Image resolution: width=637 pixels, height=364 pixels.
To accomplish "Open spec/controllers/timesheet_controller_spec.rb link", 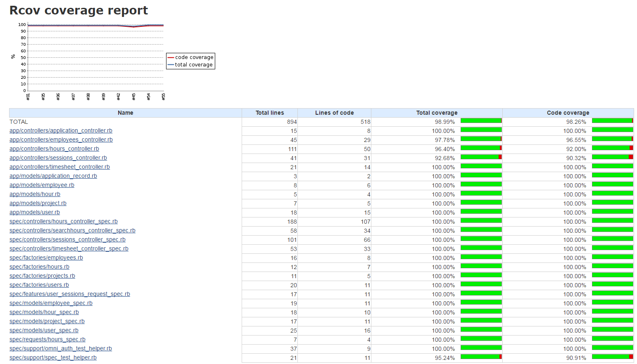I will 69,249.
